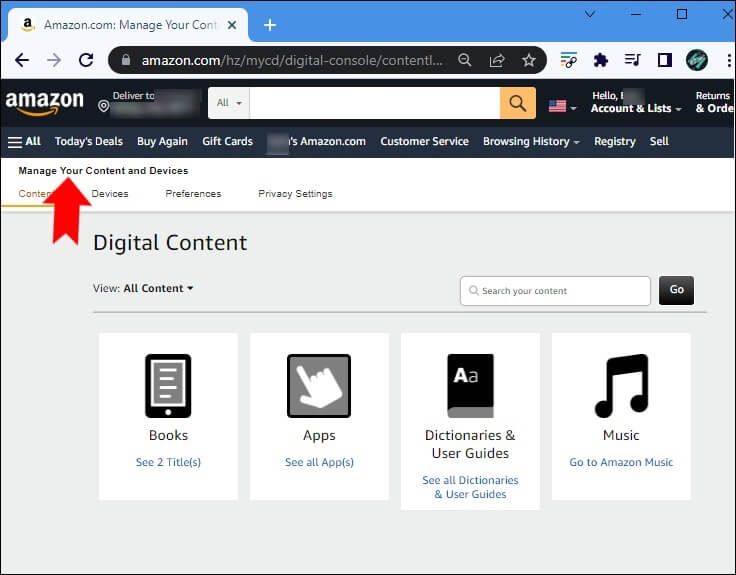736x575 pixels.
Task: Click the "Apps" card title
Action: coord(319,436)
